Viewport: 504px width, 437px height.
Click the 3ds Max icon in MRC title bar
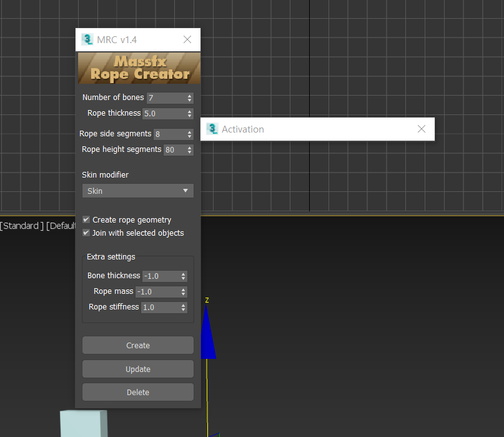point(87,39)
